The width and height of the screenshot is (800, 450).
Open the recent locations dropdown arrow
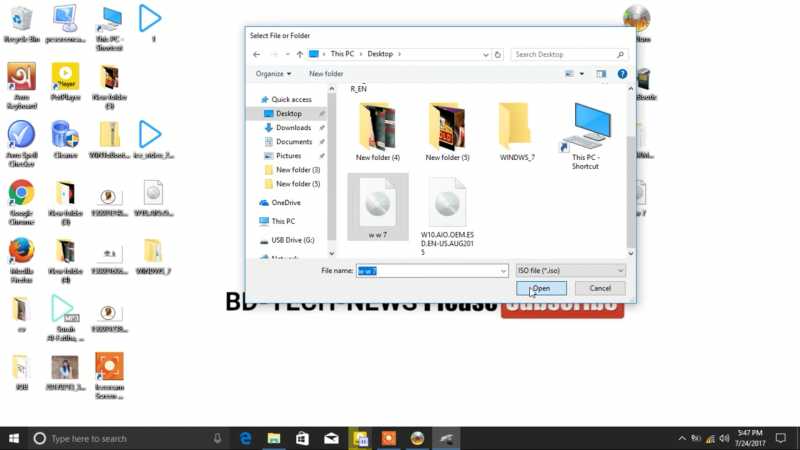287,54
